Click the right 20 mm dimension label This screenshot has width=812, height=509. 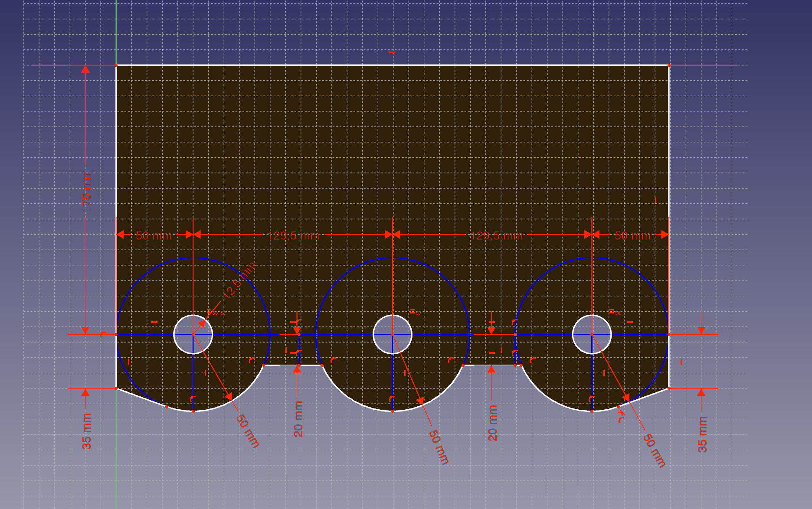coord(493,423)
